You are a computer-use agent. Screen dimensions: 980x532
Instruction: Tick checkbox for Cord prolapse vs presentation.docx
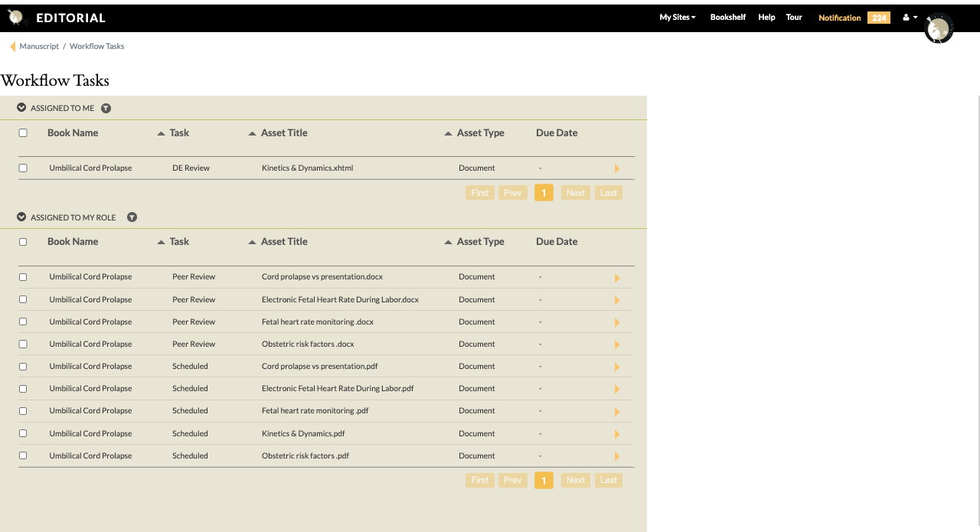click(x=23, y=277)
